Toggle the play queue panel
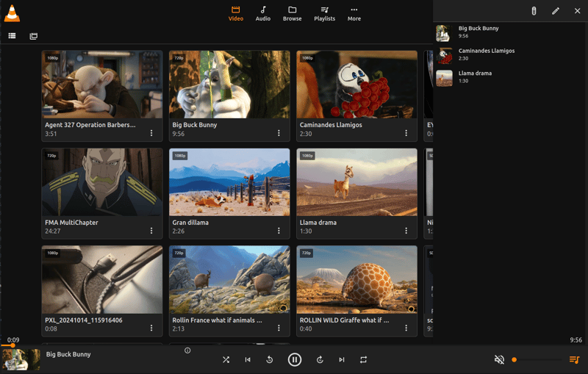The height and width of the screenshot is (374, 588). [x=574, y=360]
